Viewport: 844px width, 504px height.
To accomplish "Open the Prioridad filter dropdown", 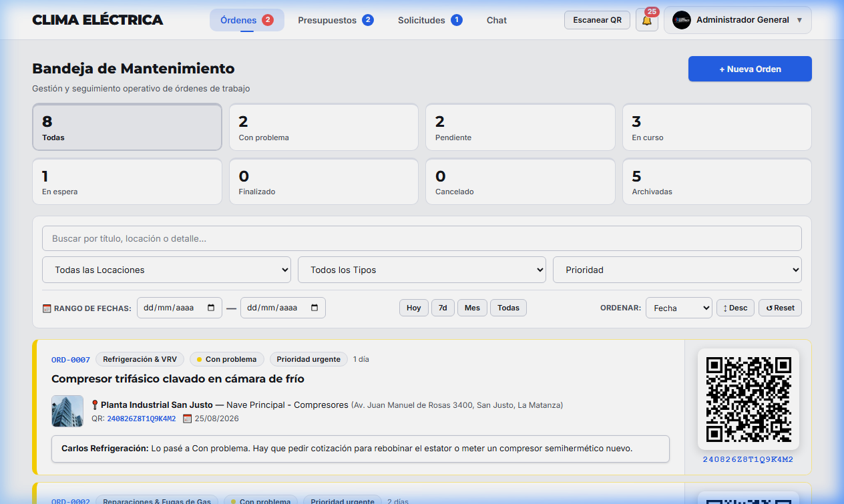I will [677, 270].
